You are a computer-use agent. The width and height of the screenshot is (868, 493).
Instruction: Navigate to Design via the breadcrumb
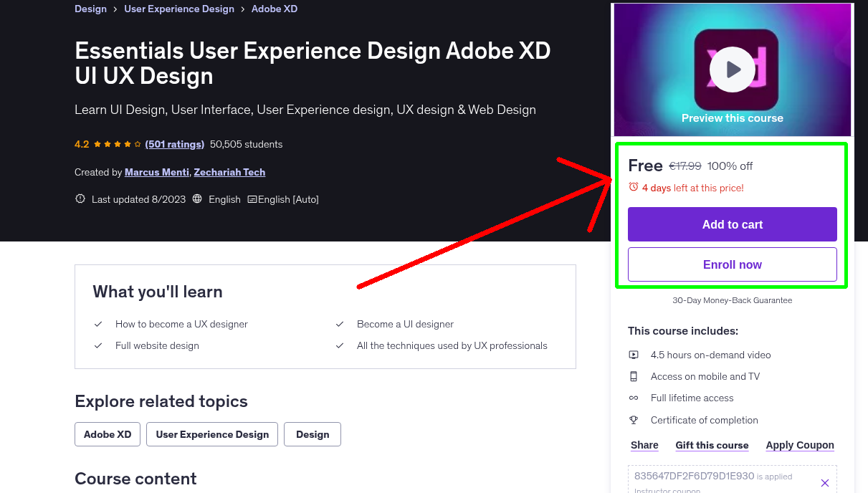point(90,9)
